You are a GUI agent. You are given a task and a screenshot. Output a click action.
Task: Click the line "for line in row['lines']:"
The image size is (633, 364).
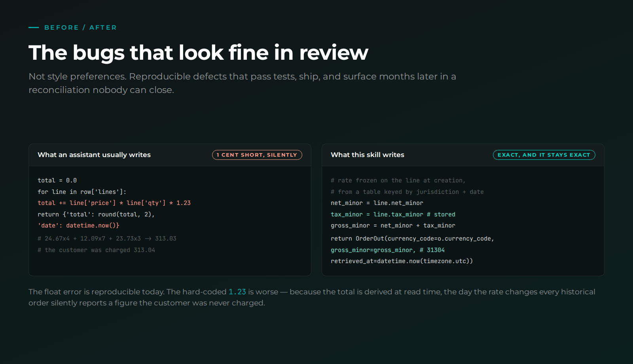click(x=82, y=192)
